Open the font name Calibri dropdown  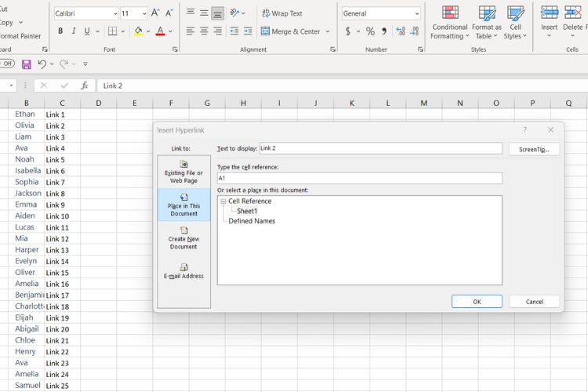pyautogui.click(x=115, y=14)
